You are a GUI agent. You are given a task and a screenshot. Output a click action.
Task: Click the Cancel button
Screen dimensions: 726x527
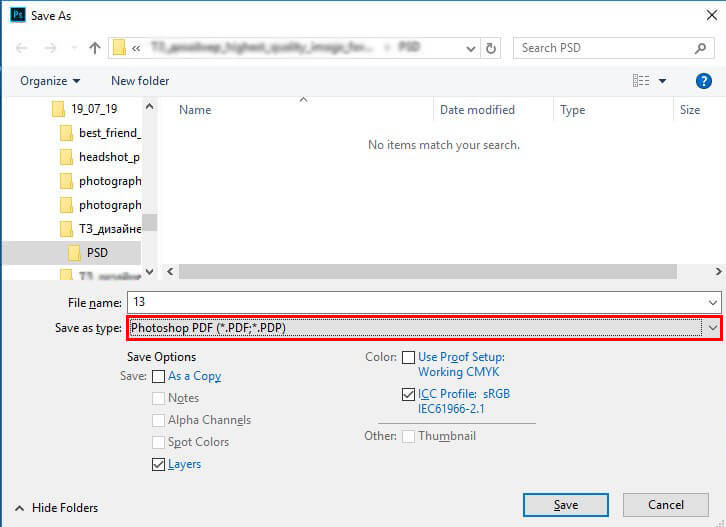pyautogui.click(x=665, y=505)
